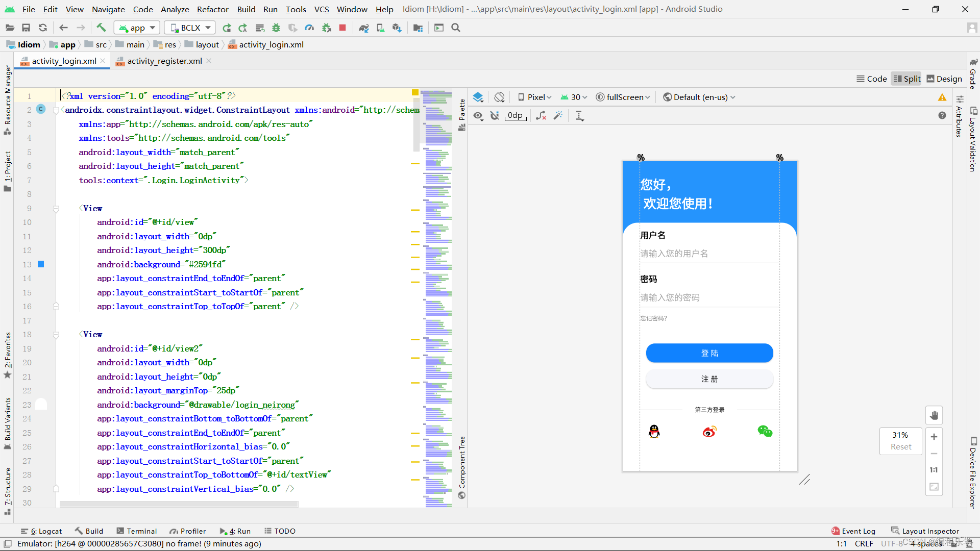Switch editor to Split view mode
Image resolution: width=980 pixels, height=551 pixels.
[906, 79]
